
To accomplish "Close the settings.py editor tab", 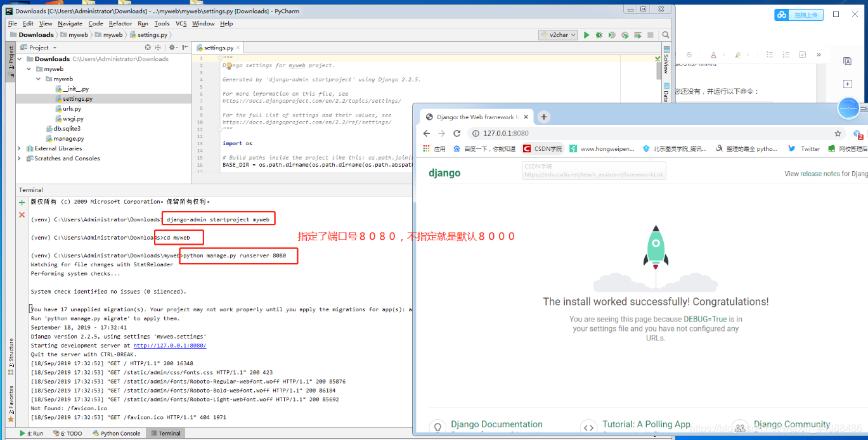I will (239, 48).
